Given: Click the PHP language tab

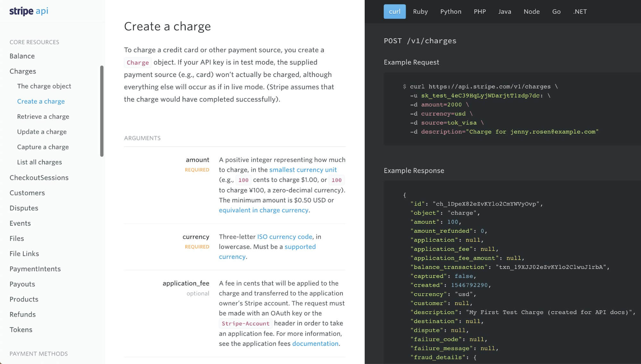Looking at the screenshot, I should tap(479, 12).
